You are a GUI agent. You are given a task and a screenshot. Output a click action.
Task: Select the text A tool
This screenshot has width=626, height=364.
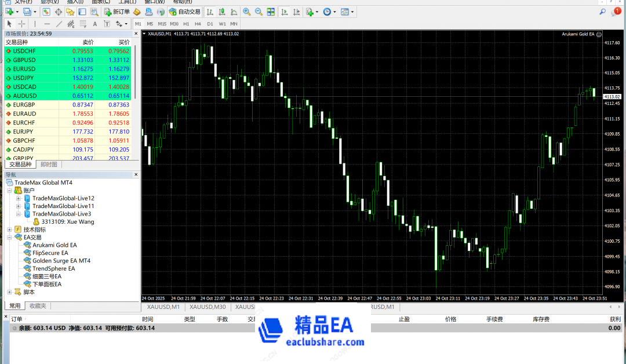tap(95, 24)
